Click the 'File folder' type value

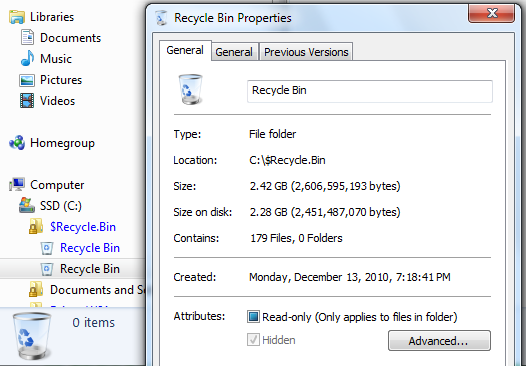(x=272, y=134)
